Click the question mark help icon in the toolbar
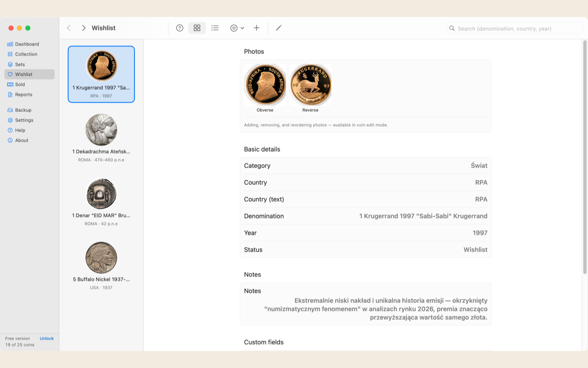 [x=180, y=28]
